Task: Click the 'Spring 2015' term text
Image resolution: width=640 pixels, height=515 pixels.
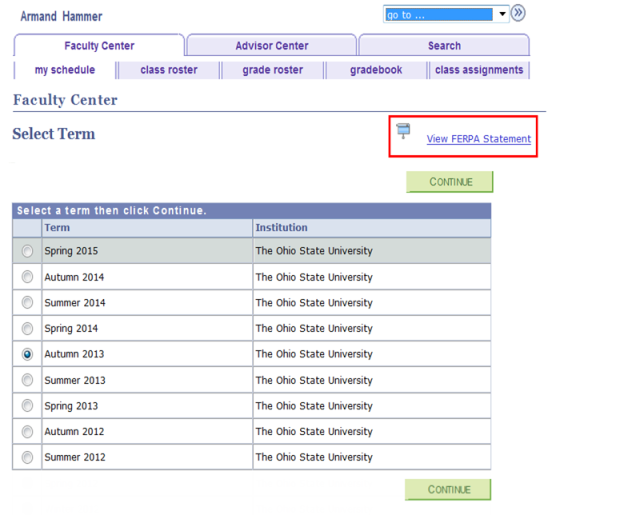Action: [71, 251]
